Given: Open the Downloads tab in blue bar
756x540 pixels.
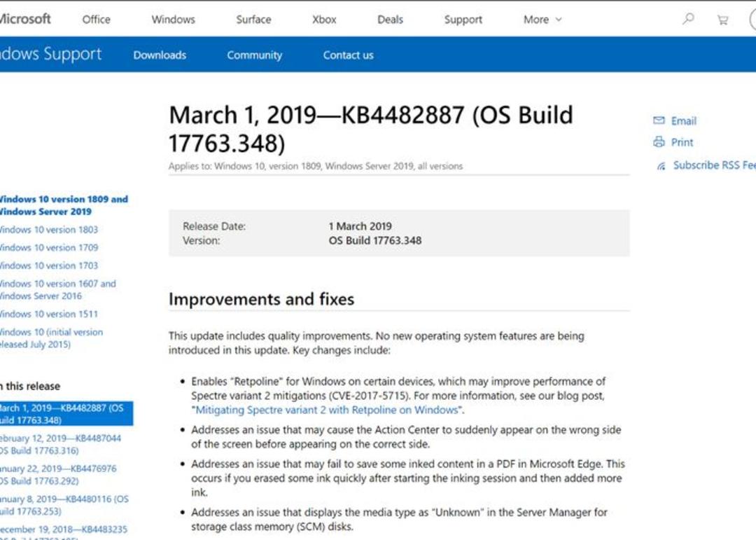Looking at the screenshot, I should [x=160, y=55].
